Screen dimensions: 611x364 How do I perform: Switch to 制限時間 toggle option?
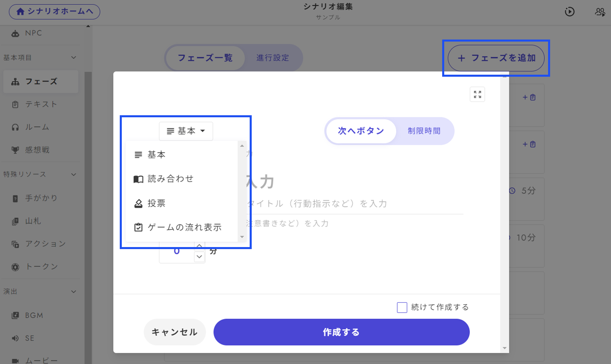tap(424, 131)
